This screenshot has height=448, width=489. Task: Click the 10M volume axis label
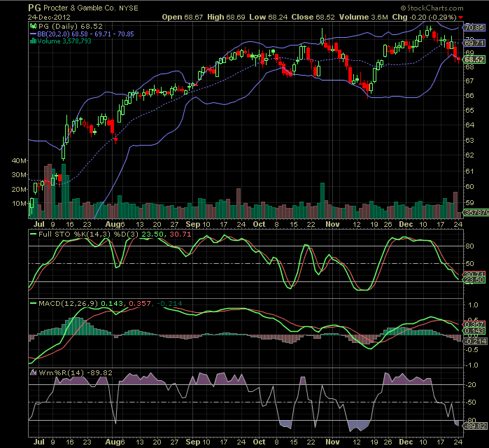(x=19, y=204)
